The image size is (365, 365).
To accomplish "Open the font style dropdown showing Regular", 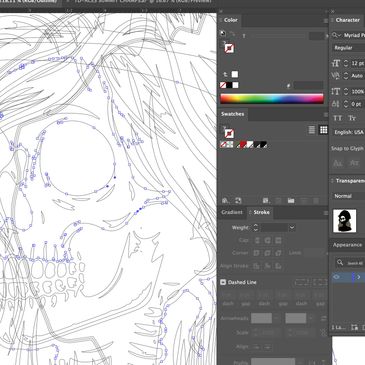I will click(348, 48).
